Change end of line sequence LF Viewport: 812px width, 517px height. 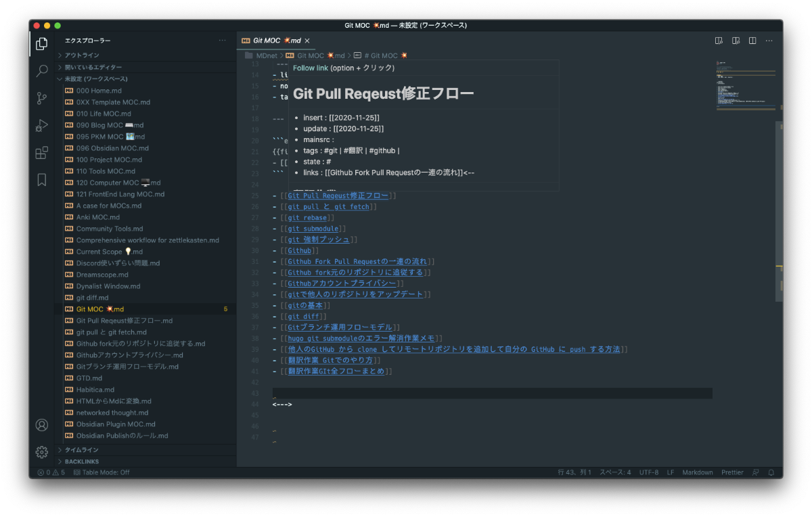coord(671,472)
